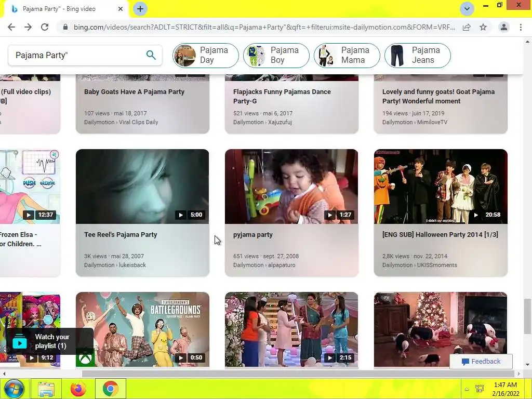
Task: Open Flapjacks Funny Pajamas Dance Party-G video
Action: 282,96
